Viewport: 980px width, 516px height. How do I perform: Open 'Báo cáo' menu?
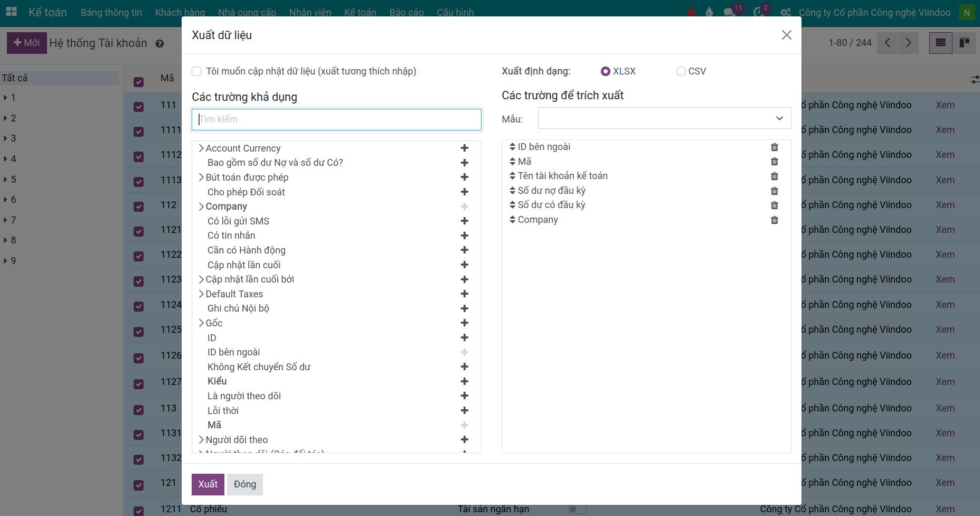point(406,12)
